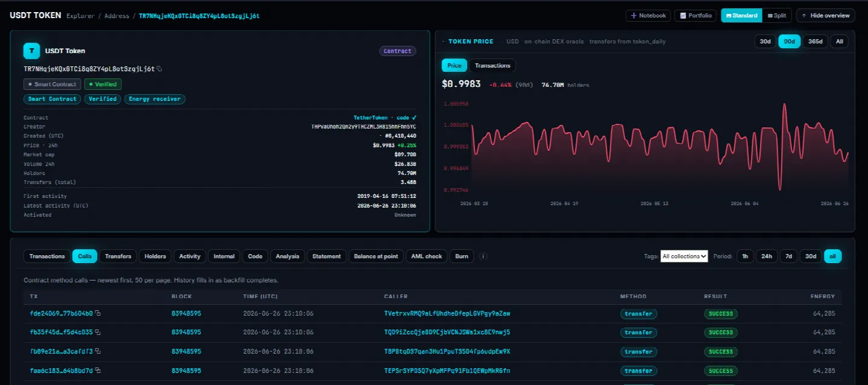This screenshot has width=868, height=385.
Task: Hide the overview panel
Action: click(825, 16)
